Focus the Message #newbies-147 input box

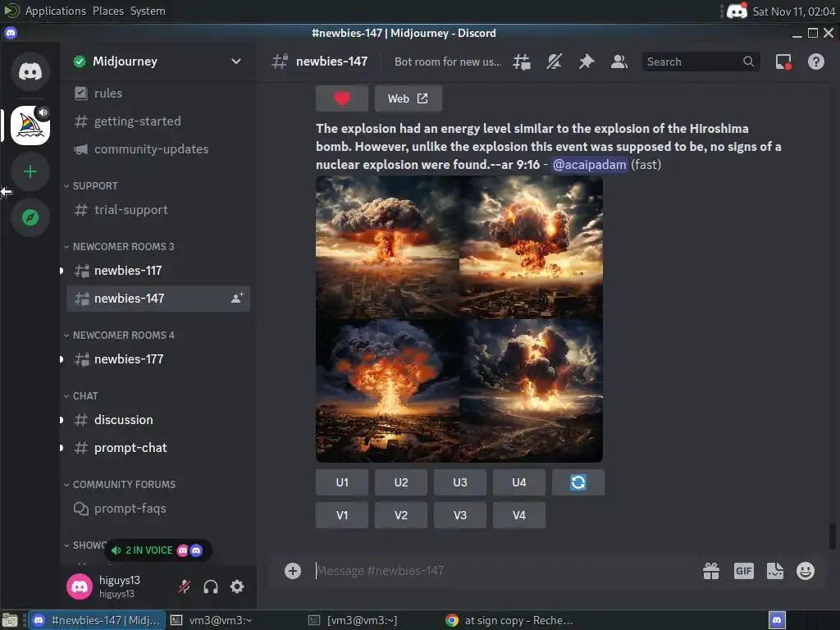[504, 571]
